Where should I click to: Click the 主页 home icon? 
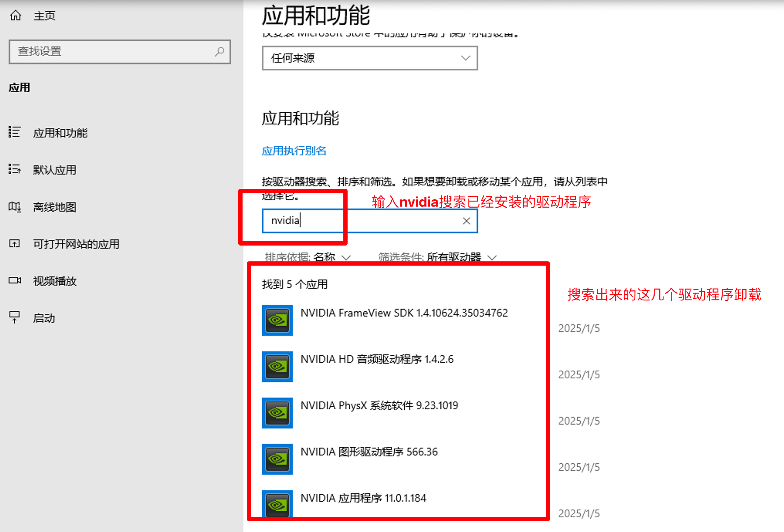point(15,15)
